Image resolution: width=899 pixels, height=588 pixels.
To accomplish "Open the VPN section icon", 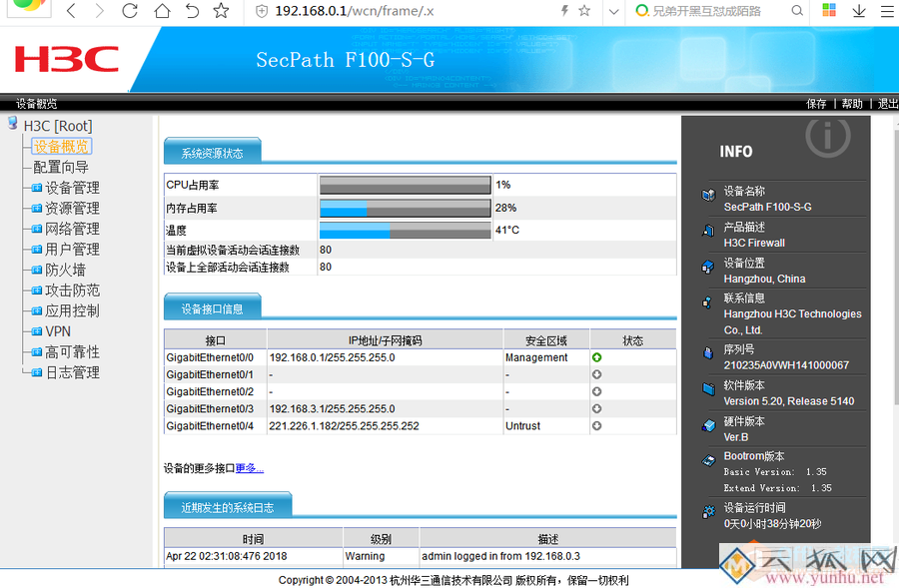I will [x=37, y=330].
